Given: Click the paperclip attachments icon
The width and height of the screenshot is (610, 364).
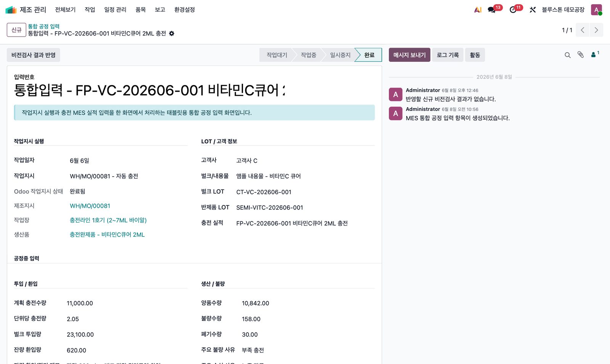Looking at the screenshot, I should (581, 55).
